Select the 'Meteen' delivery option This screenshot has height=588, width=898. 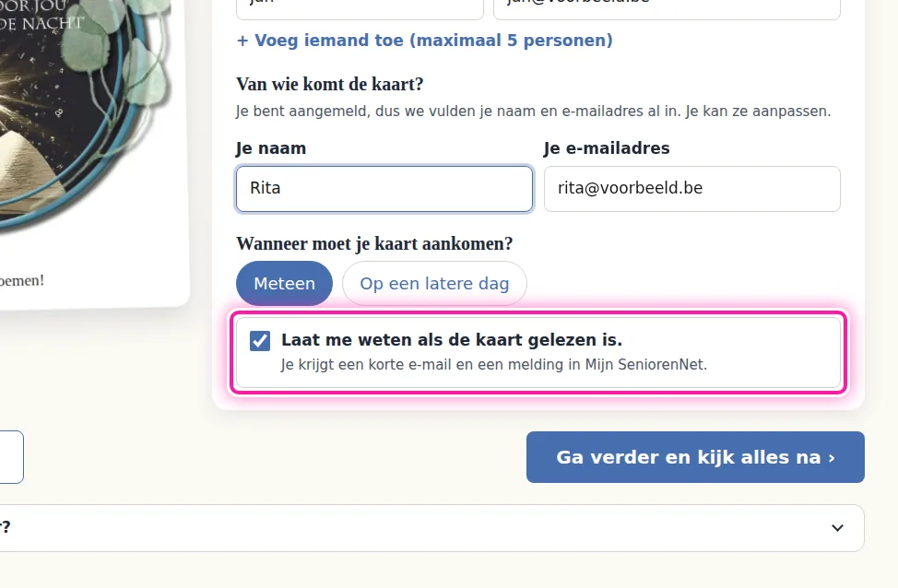tap(284, 284)
